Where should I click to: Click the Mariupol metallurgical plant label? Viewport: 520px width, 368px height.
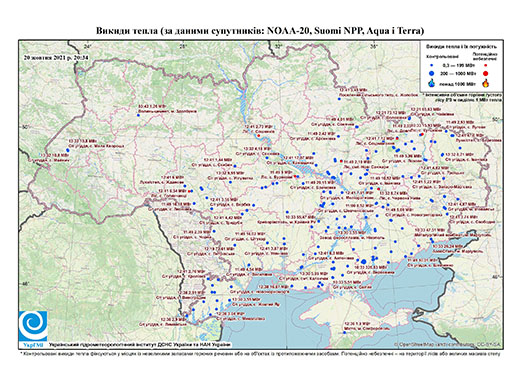pyautogui.click(x=452, y=235)
